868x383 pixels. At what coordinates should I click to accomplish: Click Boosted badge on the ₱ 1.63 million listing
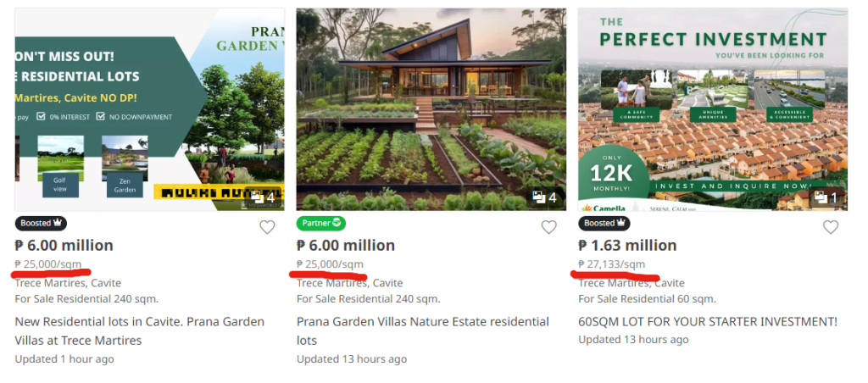[x=604, y=224]
